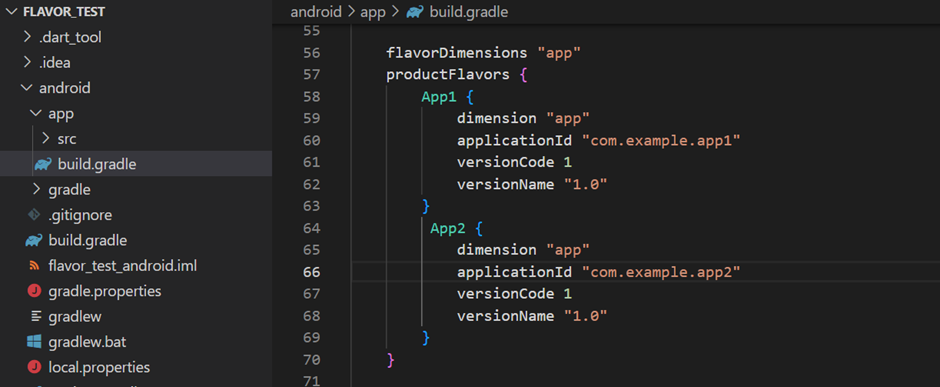This screenshot has height=387, width=940.
Task: Open flavor_test_android.iml file
Action: tap(123, 265)
